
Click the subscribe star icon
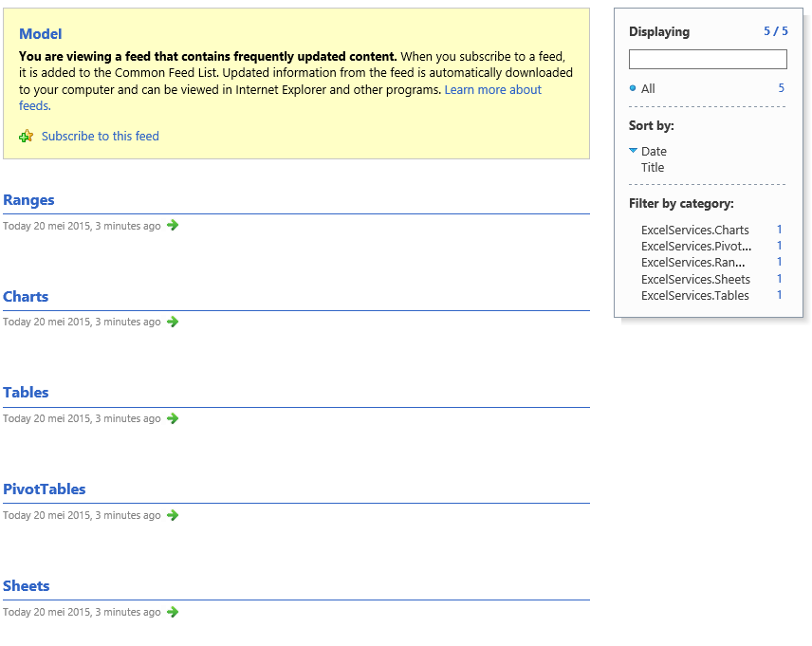[26, 137]
